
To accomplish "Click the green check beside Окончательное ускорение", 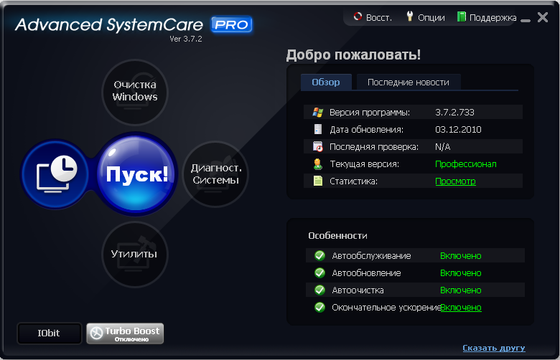I will [320, 307].
